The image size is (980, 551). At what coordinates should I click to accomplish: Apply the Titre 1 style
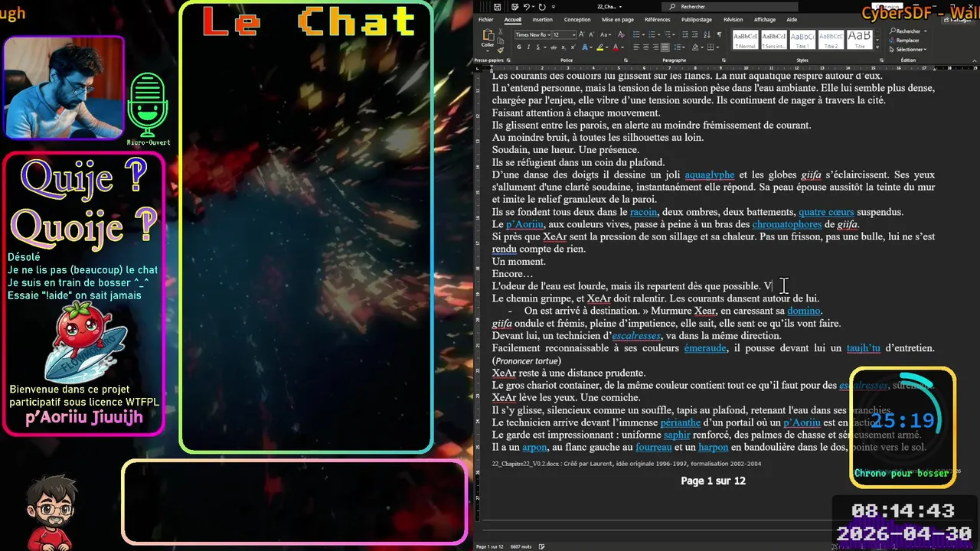[802, 40]
